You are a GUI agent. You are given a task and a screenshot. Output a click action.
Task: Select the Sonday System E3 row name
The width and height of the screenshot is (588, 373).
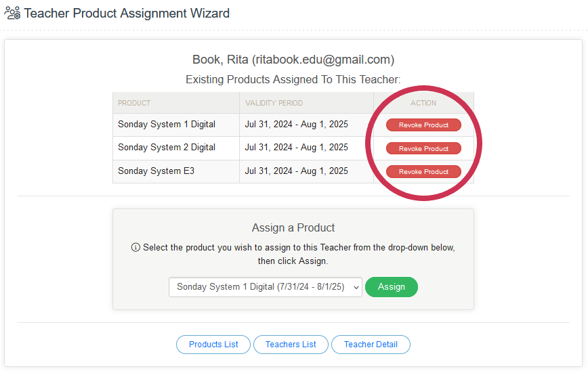coord(156,171)
